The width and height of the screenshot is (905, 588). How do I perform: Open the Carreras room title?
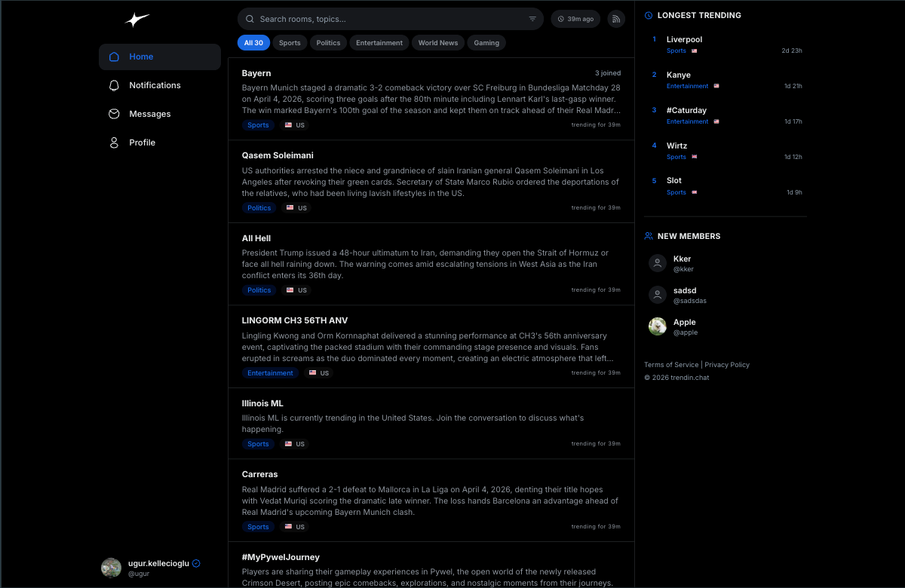tap(260, 474)
